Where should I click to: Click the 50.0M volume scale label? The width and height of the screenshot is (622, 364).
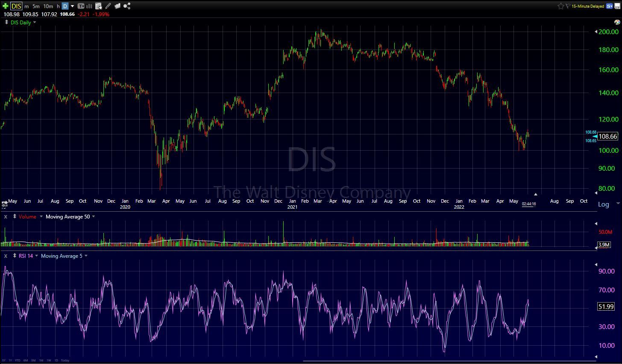(606, 232)
